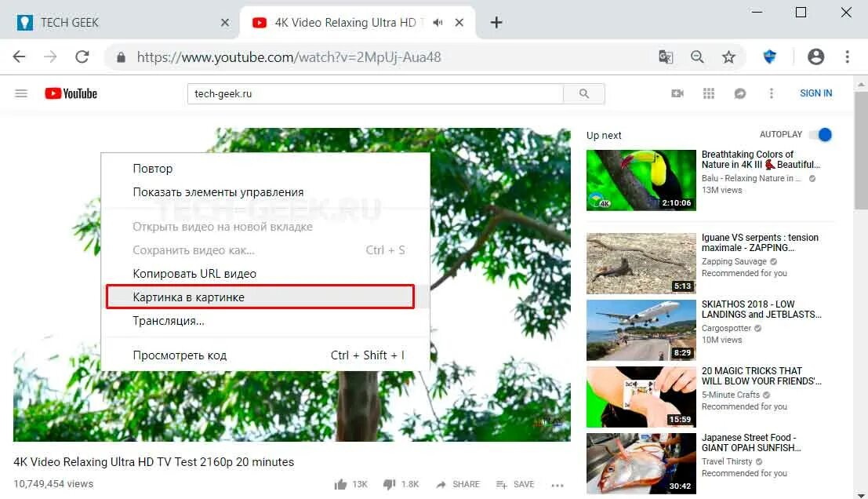Click Japanese Street Food video title

751,443
